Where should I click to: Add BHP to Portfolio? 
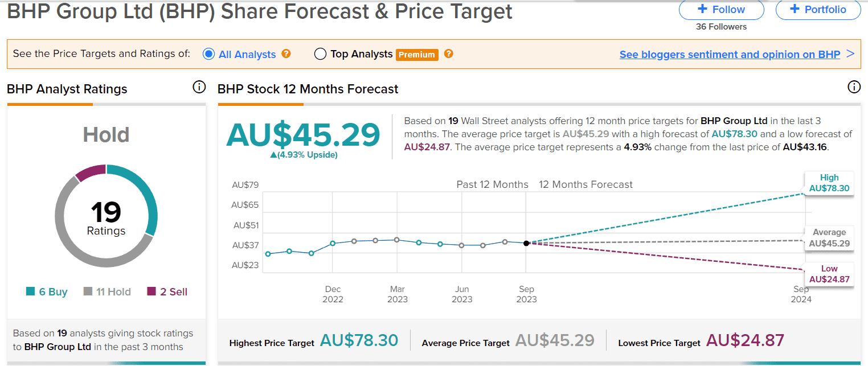(818, 10)
